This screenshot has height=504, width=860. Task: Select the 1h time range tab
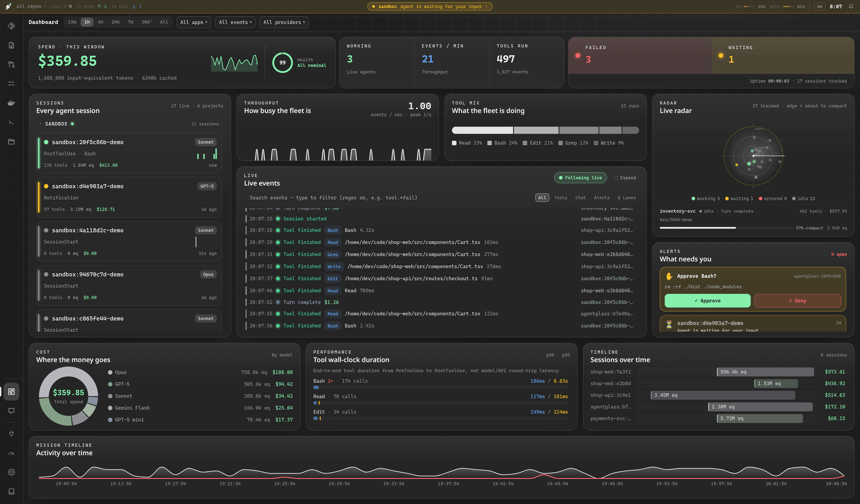[x=87, y=22]
